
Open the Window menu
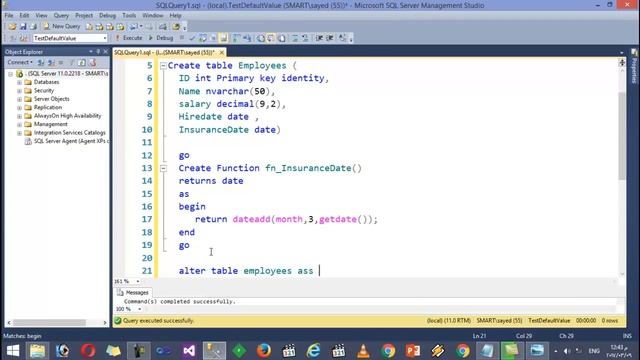(153, 16)
